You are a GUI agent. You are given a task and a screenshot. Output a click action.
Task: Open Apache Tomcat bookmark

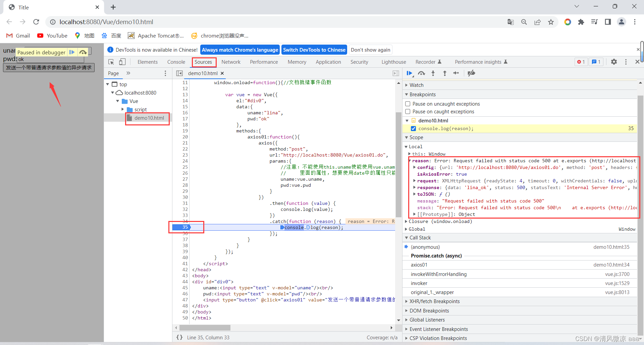coord(156,36)
